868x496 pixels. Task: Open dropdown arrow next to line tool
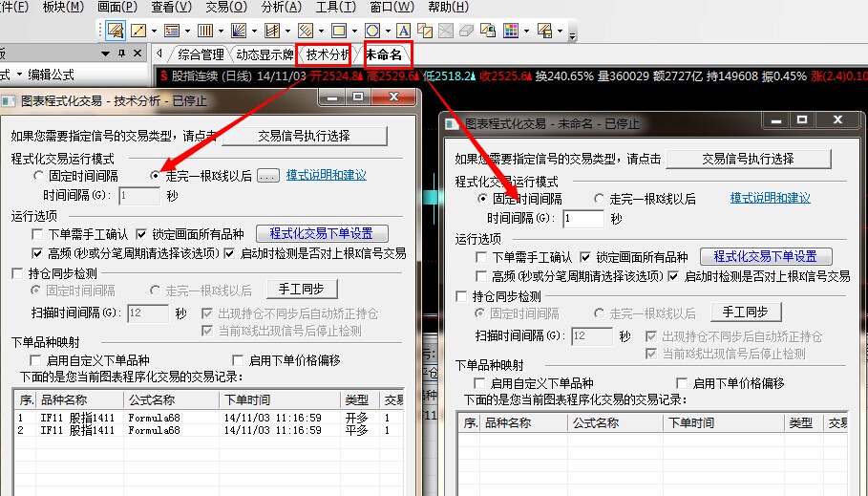[154, 31]
